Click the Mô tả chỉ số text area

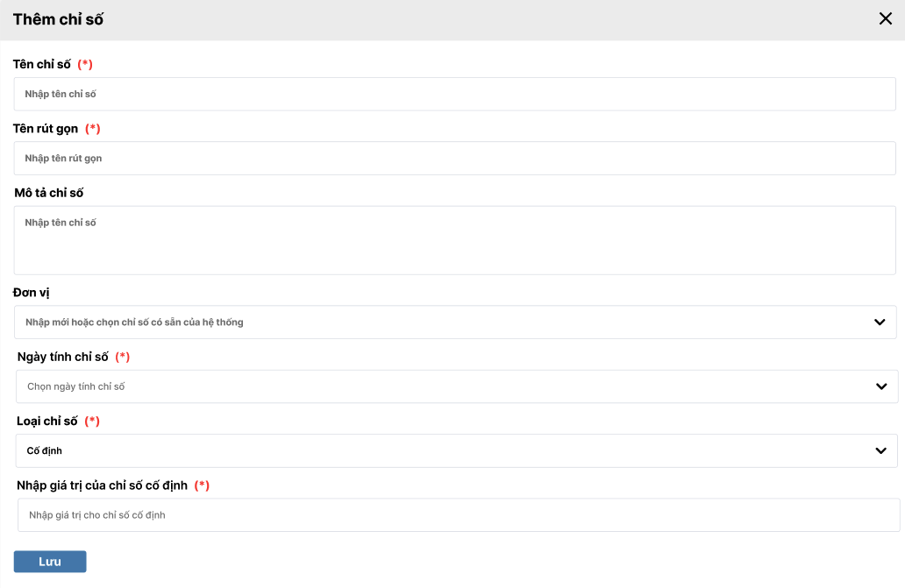point(454,240)
